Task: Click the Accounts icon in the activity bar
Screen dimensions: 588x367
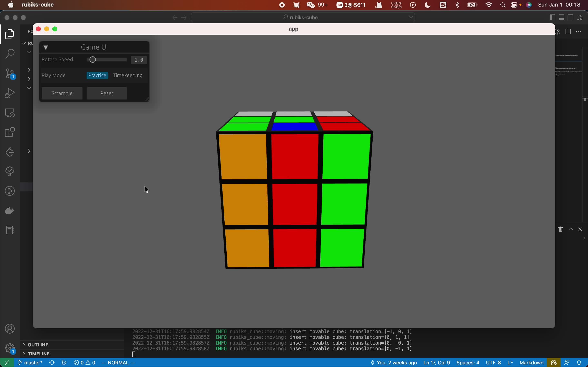Action: point(10,329)
